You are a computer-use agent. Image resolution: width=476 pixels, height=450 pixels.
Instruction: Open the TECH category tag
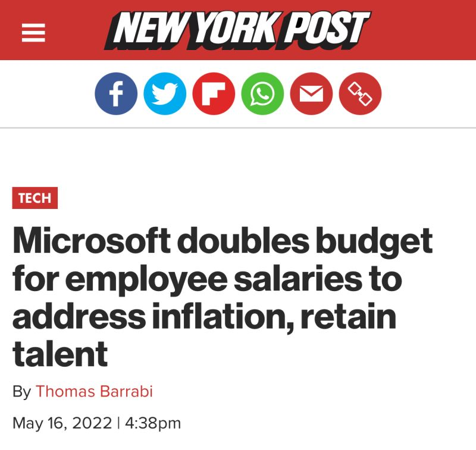pyautogui.click(x=35, y=198)
